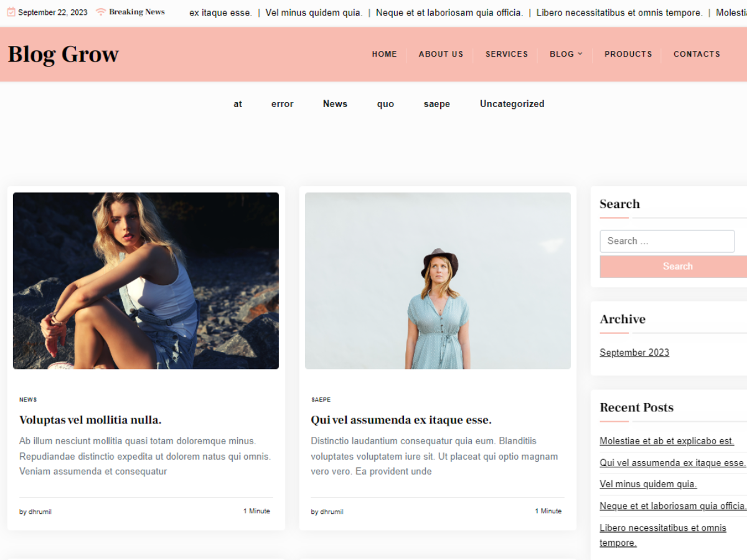The height and width of the screenshot is (560, 747).
Task: Open the woman in hat article thumbnail
Action: click(x=438, y=280)
